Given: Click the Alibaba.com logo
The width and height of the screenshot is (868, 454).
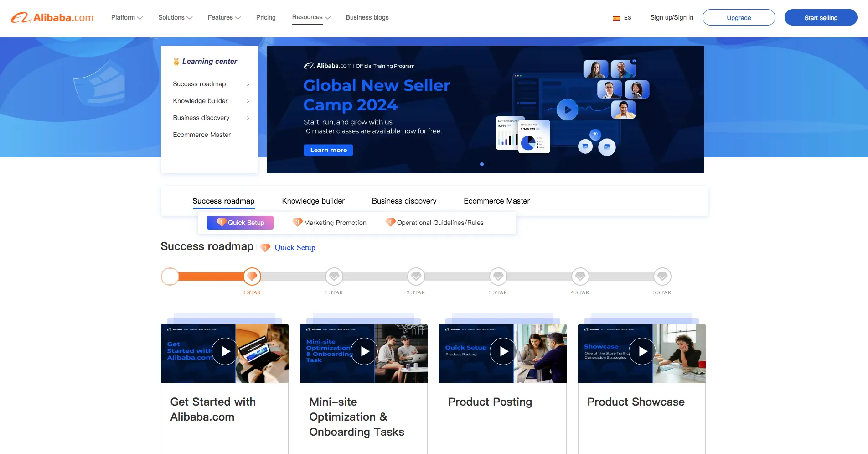Looking at the screenshot, I should (52, 17).
